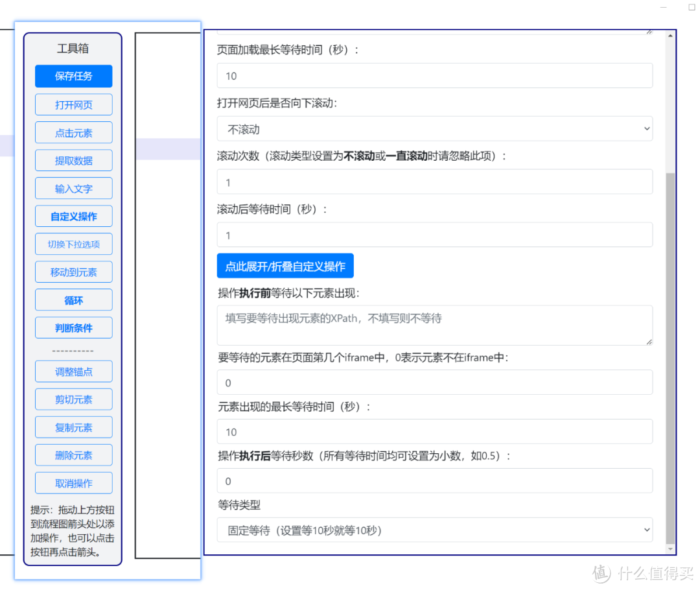The image size is (700, 590).
Task: Click the settings panel vertical scrollbar thumb
Action: [x=670, y=358]
